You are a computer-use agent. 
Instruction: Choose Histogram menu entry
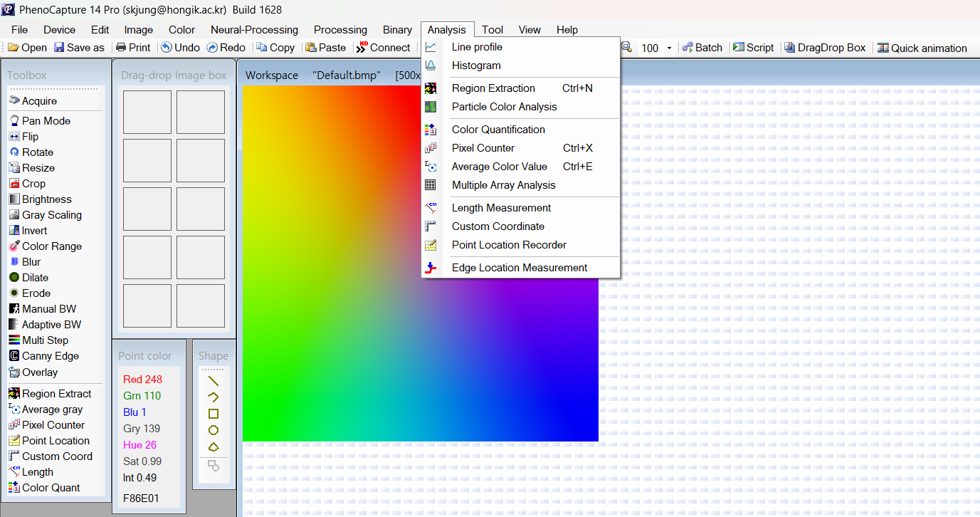(x=521, y=66)
